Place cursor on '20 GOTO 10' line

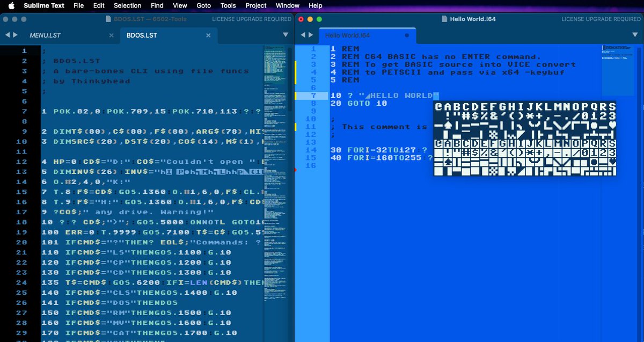coord(359,103)
